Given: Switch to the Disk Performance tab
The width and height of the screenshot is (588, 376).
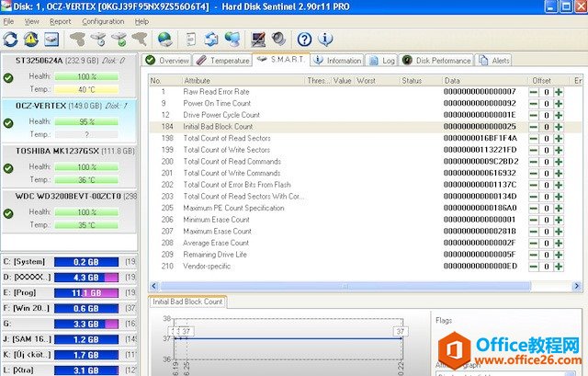Looking at the screenshot, I should [436, 61].
